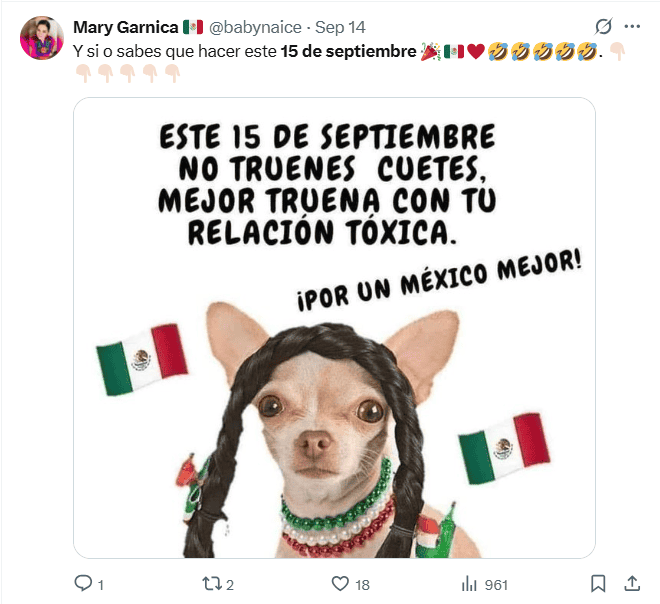This screenshot has width=660, height=604.
Task: Open the three-dot more options menu
Action: coord(632,27)
